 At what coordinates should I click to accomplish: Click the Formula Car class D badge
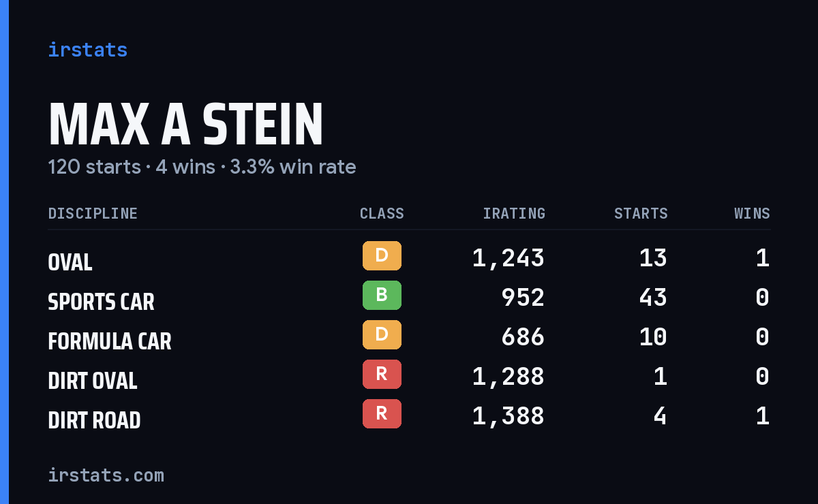click(x=382, y=335)
